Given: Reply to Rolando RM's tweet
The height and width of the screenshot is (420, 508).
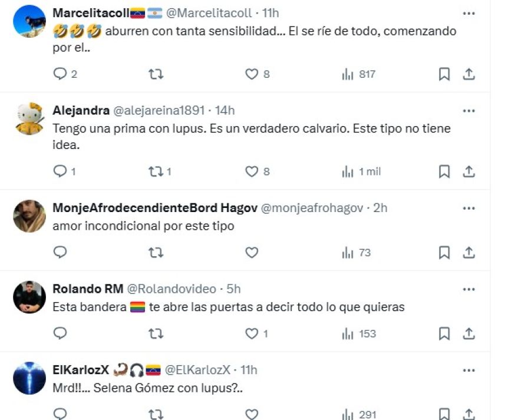Looking at the screenshot, I should tap(61, 333).
